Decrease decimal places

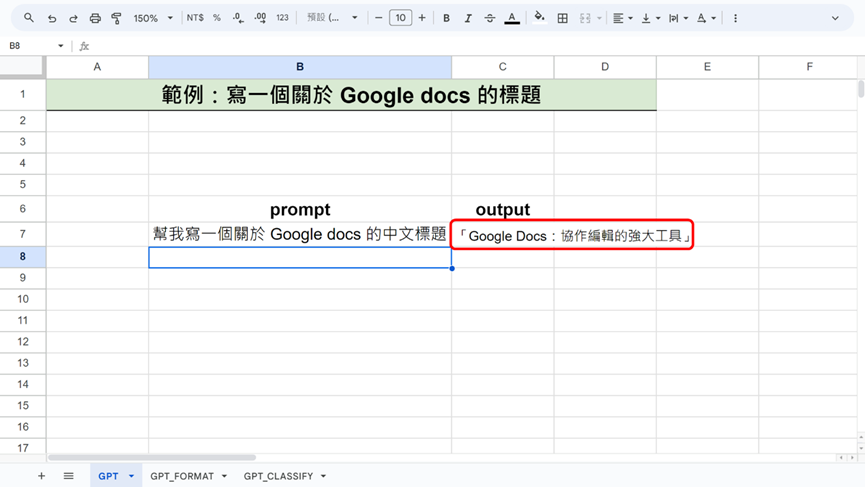pyautogui.click(x=238, y=18)
